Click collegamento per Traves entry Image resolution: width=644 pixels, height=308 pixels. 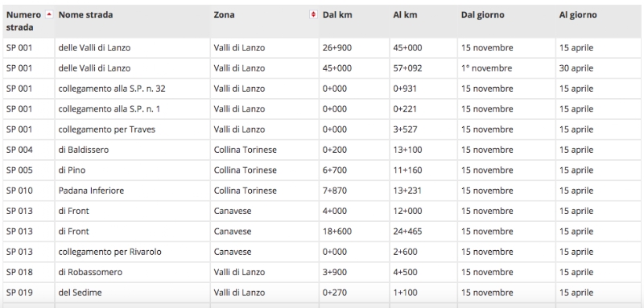[107, 129]
